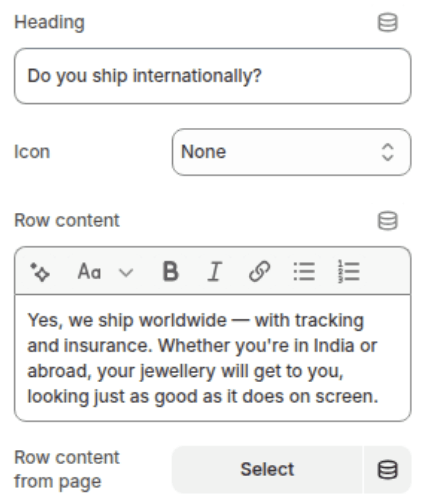Apply bulleted list formatting
The height and width of the screenshot is (504, 422).
pyautogui.click(x=304, y=272)
